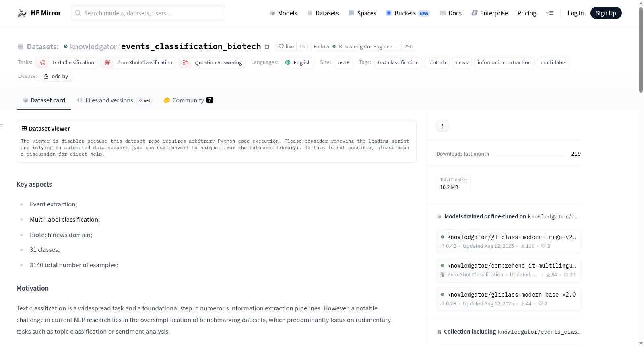
Task: Like the dataset with the heart button
Action: [286, 46]
